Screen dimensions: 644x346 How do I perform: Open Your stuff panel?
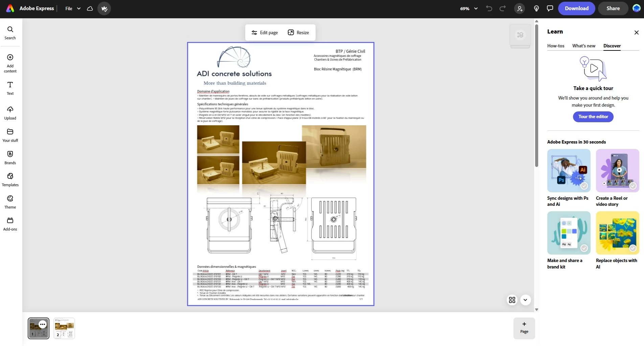tap(10, 135)
